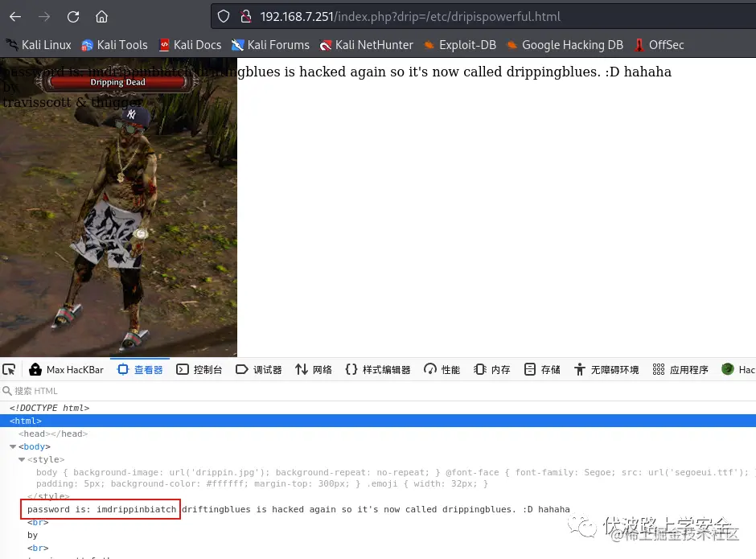Switch to the Console (控制台) tab
This screenshot has width=756, height=559.
click(x=199, y=370)
